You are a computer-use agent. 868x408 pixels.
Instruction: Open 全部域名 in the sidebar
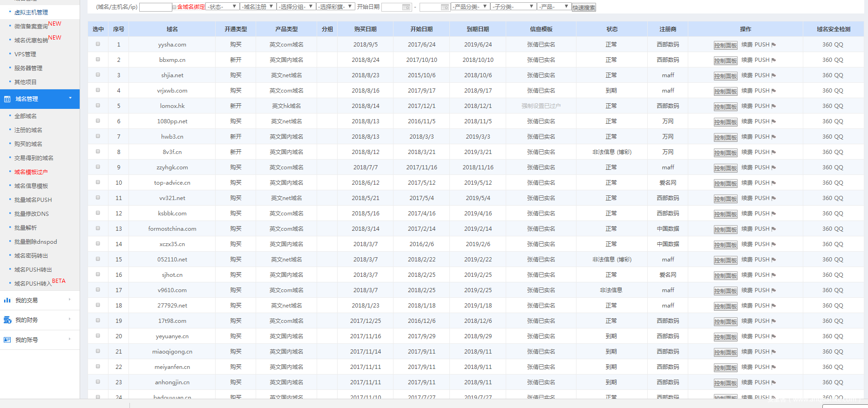(26, 116)
